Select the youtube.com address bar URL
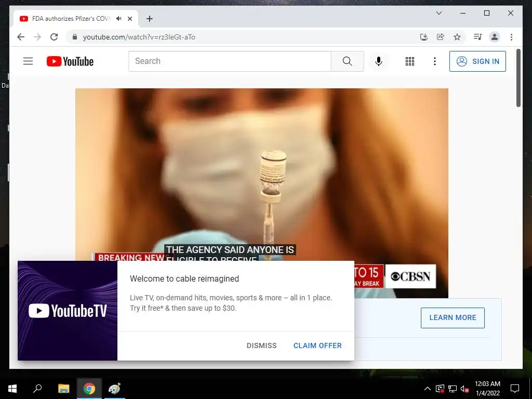532x399 pixels. (139, 37)
